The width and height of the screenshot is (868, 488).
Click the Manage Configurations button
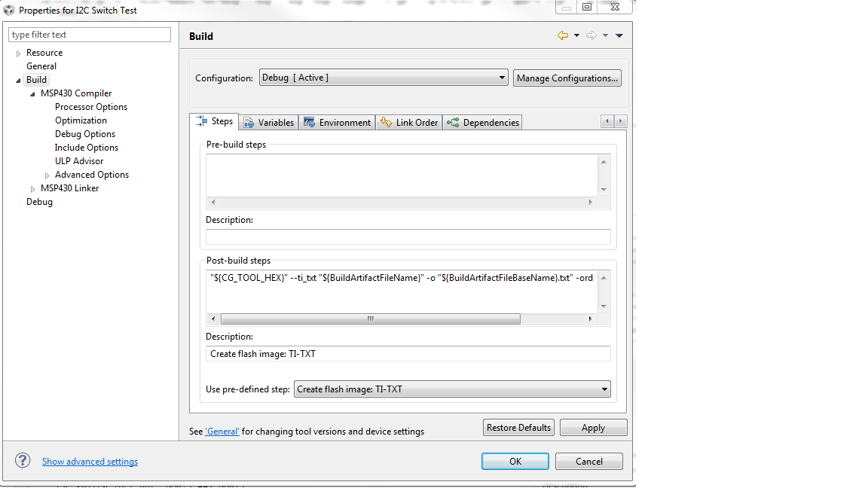coord(567,77)
